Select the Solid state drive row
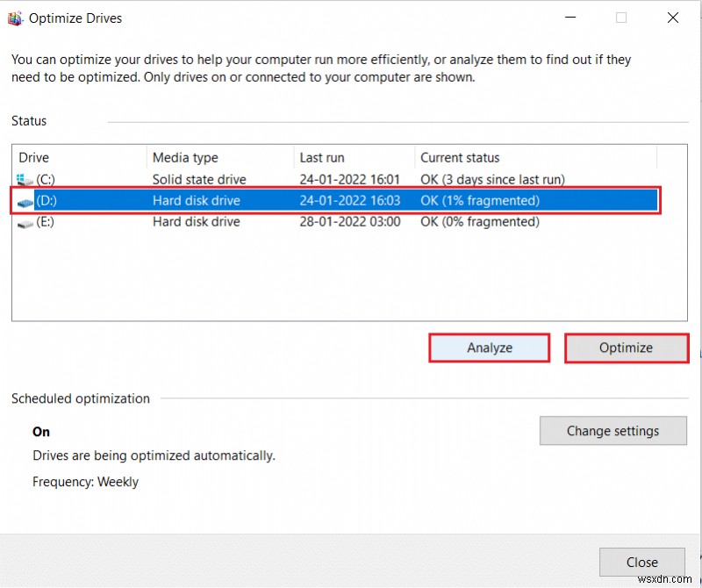 [199, 180]
